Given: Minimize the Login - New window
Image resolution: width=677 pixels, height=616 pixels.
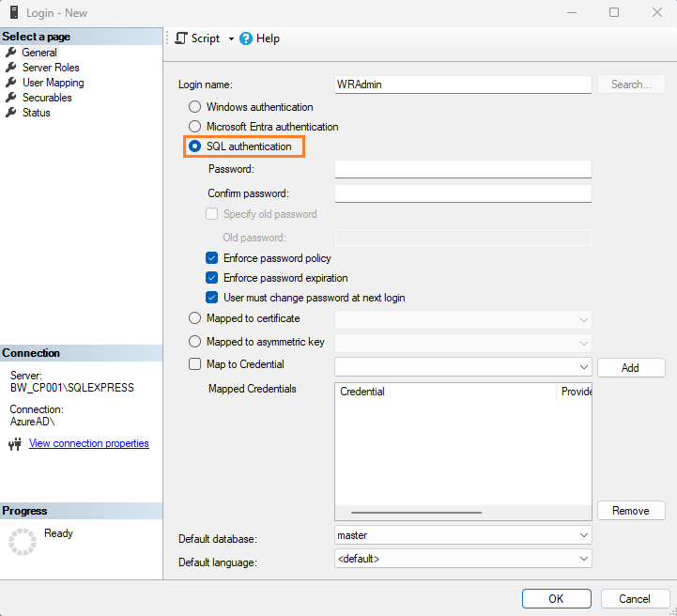Looking at the screenshot, I should [572, 12].
